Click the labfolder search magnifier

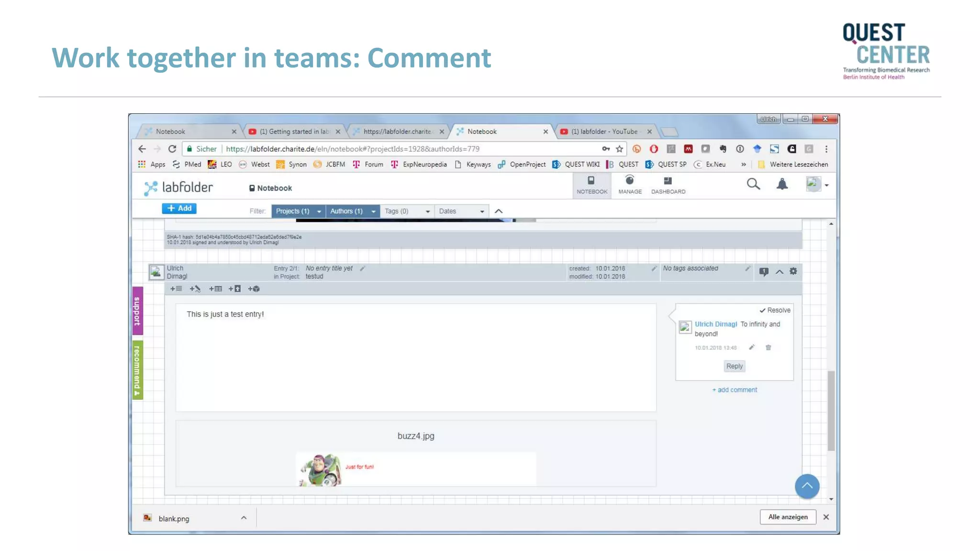tap(753, 184)
